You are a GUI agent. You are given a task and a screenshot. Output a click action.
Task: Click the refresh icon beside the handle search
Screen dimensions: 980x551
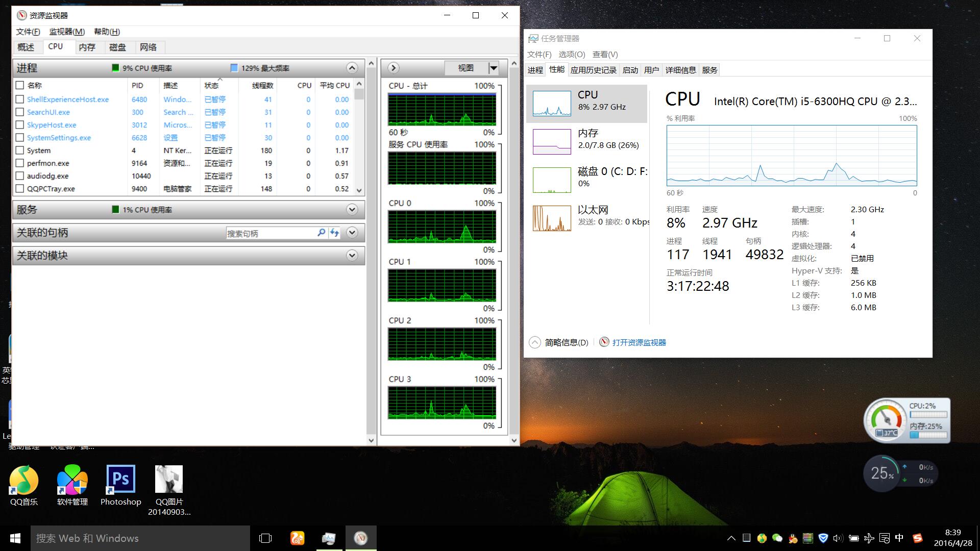point(334,233)
